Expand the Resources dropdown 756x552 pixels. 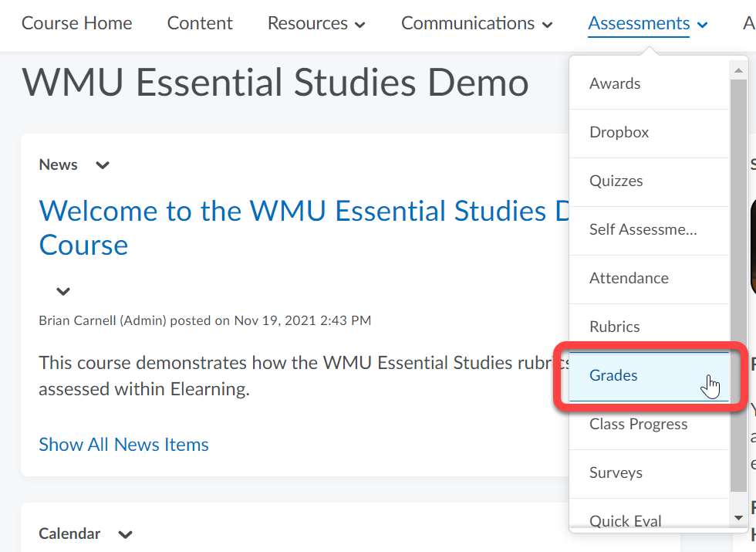click(x=316, y=23)
